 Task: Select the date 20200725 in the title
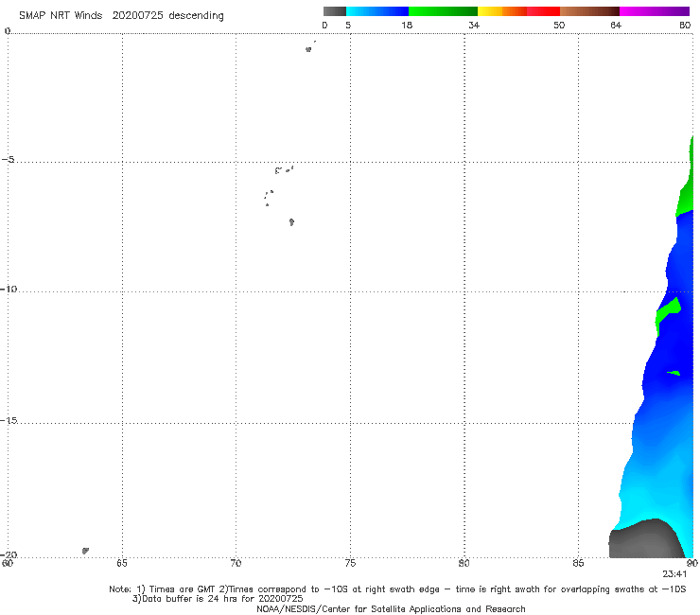(x=137, y=15)
